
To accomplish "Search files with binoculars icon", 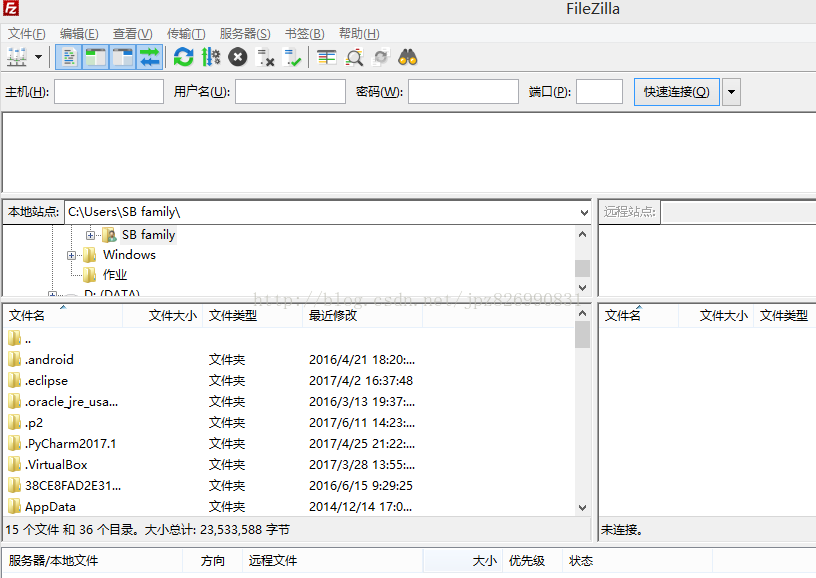I will pyautogui.click(x=407, y=57).
